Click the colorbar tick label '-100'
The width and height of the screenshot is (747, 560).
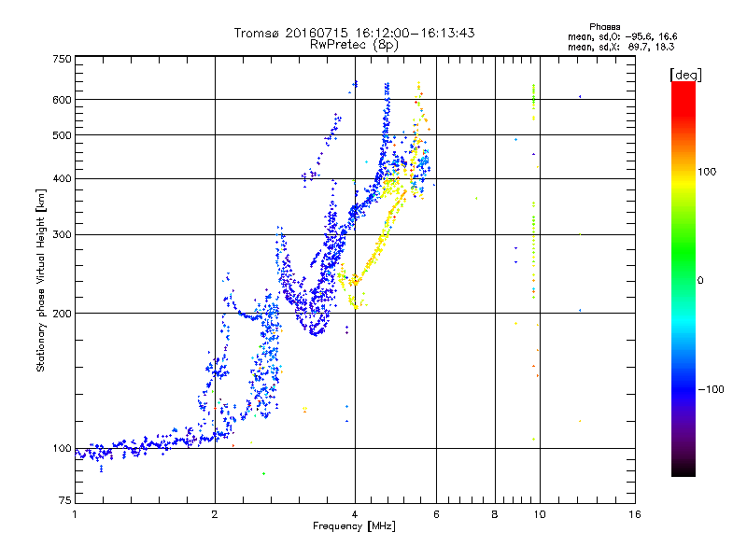tap(711, 389)
